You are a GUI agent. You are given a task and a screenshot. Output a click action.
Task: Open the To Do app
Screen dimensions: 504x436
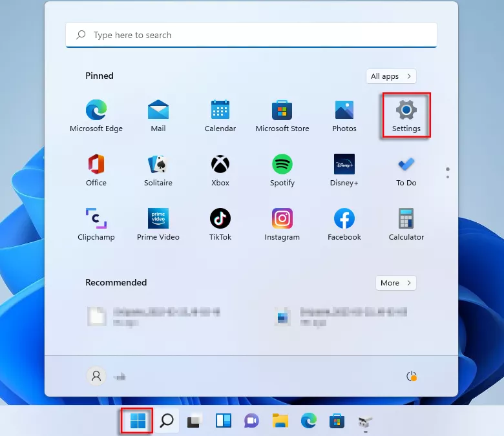tap(406, 170)
